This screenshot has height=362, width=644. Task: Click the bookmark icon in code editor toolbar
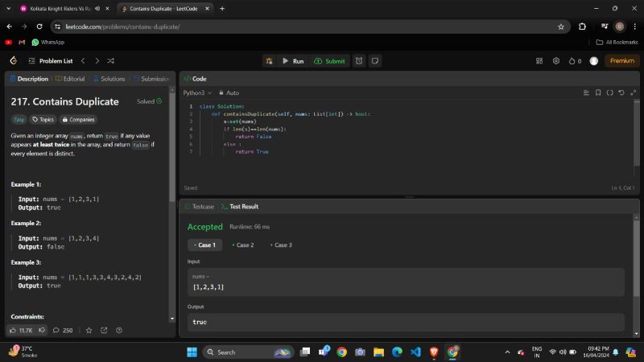(x=598, y=93)
